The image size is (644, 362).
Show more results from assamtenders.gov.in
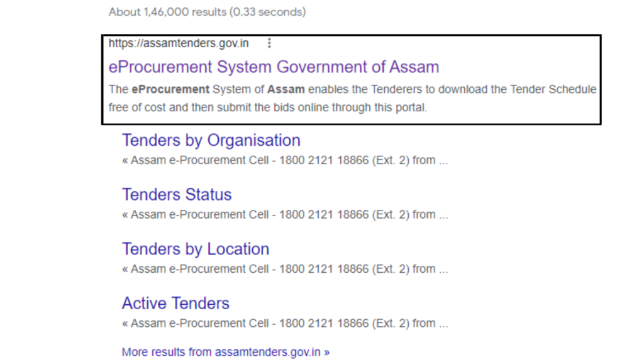(225, 352)
